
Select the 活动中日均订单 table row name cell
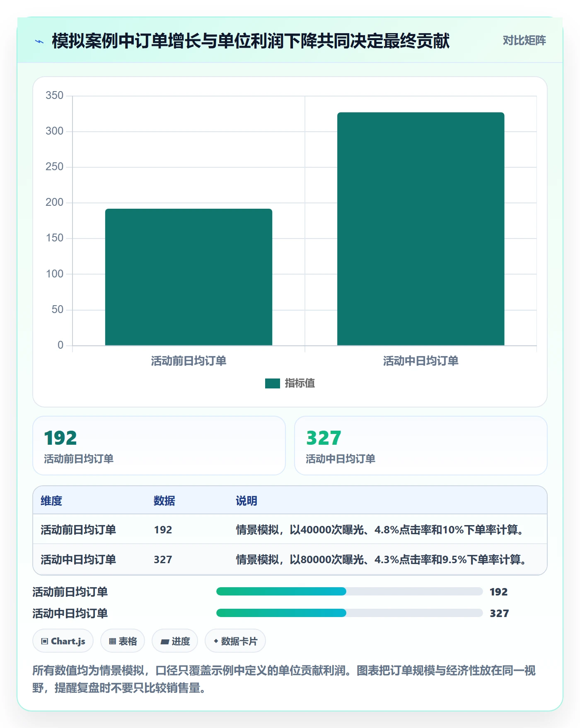click(x=78, y=560)
